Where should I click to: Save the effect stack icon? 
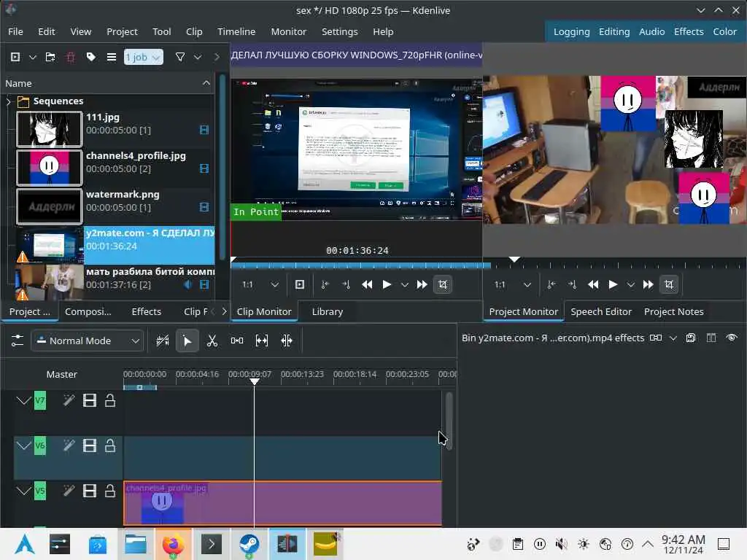pyautogui.click(x=690, y=338)
